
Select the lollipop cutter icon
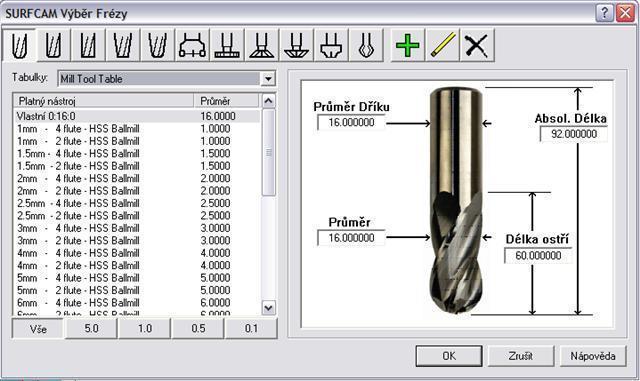[x=366, y=45]
